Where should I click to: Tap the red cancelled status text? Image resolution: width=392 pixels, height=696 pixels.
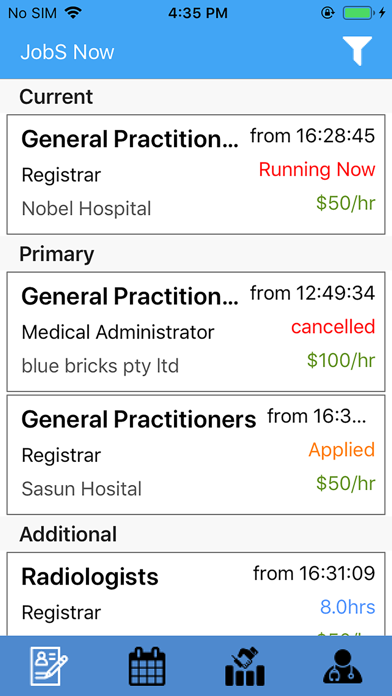click(x=333, y=327)
